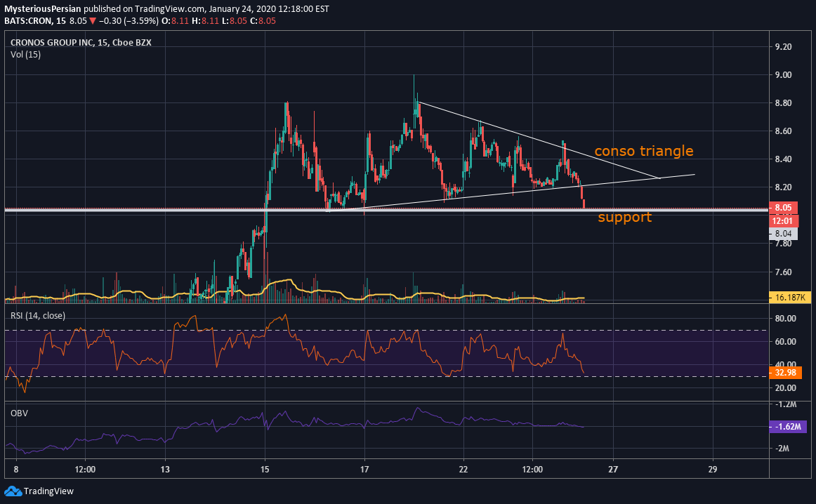Click the yellow 16.187K volume label

[x=789, y=298]
